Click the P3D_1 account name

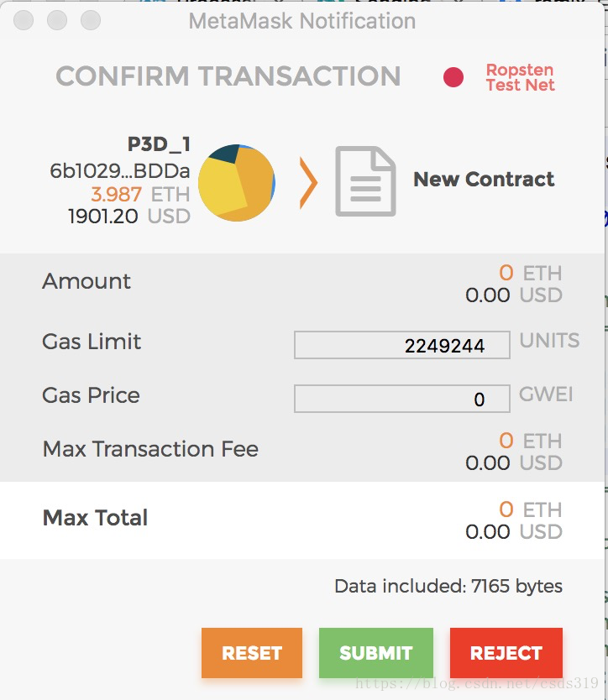pyautogui.click(x=159, y=144)
